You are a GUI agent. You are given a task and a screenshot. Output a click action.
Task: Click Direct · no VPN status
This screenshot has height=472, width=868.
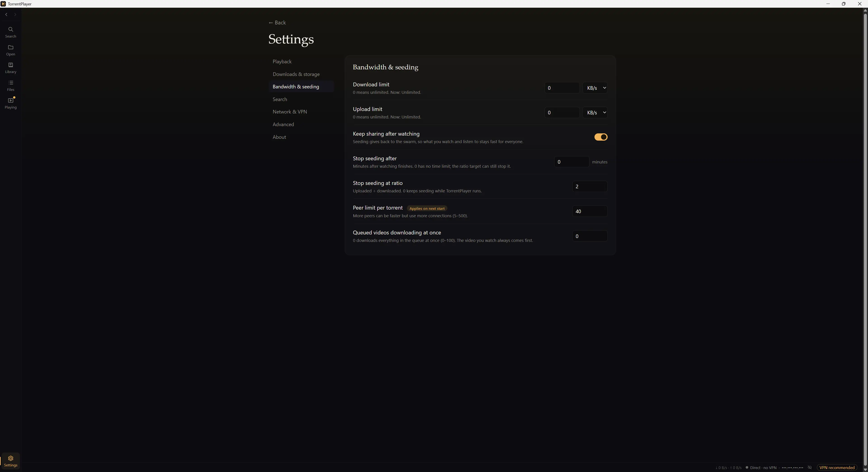761,468
